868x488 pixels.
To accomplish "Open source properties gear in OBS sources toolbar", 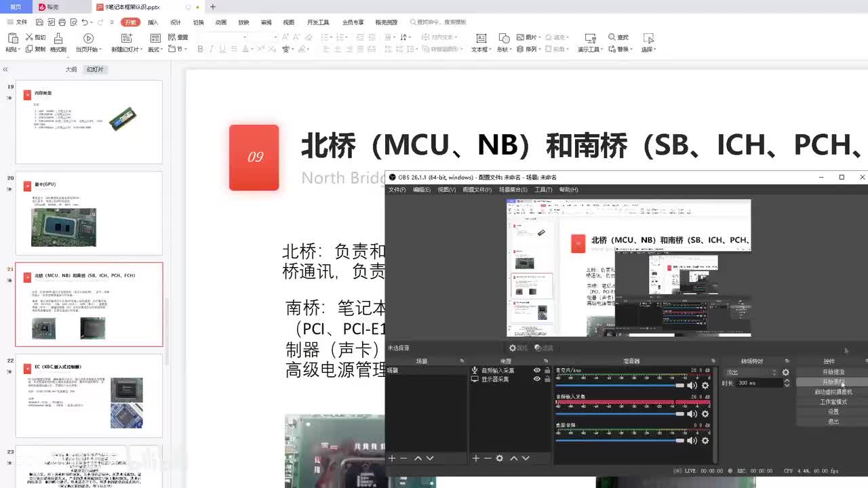I will click(x=500, y=458).
